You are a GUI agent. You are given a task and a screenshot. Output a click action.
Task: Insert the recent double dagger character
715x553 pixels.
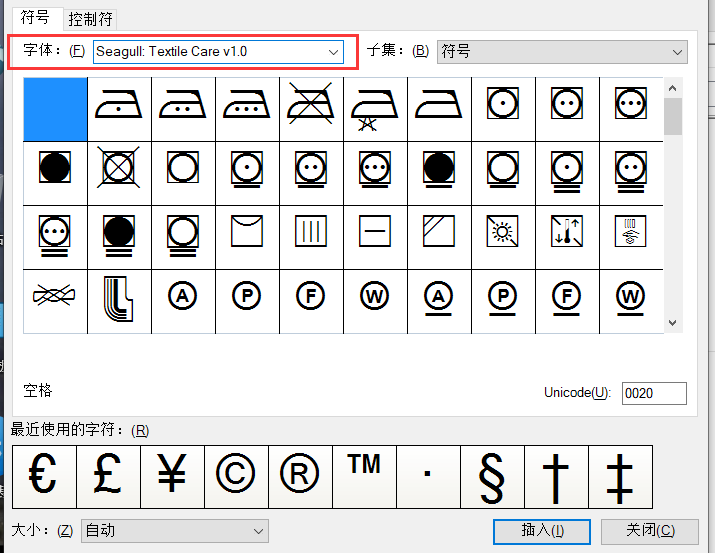(621, 476)
